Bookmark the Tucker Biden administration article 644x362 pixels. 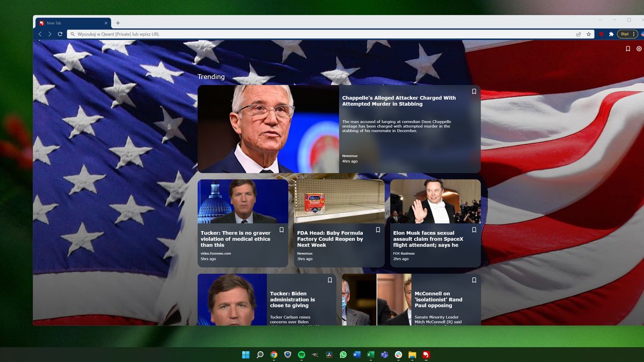330,280
